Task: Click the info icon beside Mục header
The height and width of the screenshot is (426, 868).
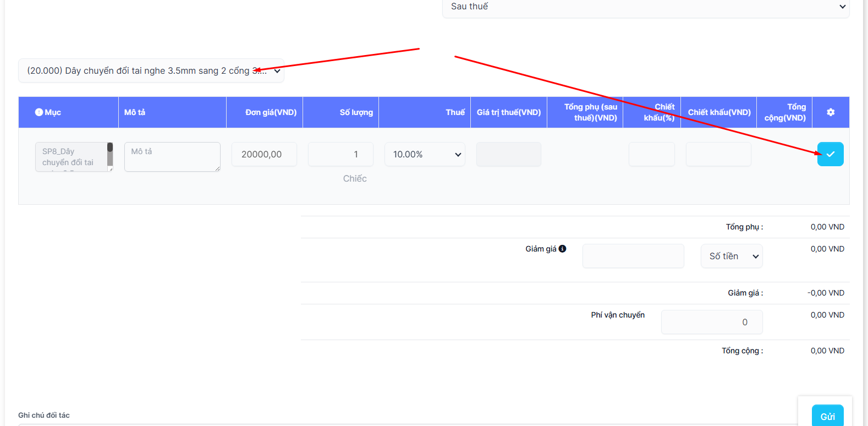Action: (x=39, y=112)
